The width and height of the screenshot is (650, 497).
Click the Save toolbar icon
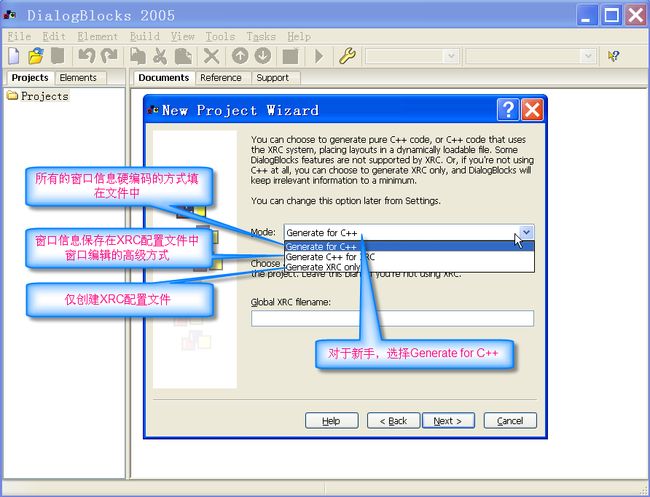pos(58,56)
